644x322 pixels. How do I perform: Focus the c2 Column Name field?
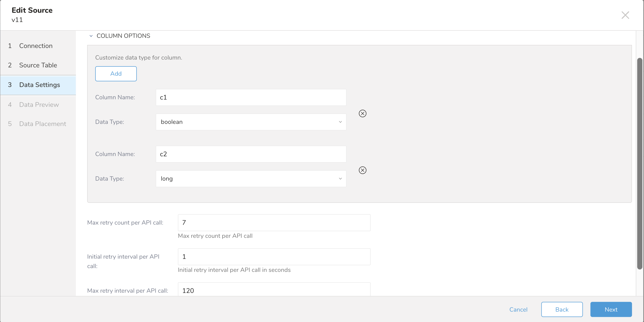click(251, 154)
